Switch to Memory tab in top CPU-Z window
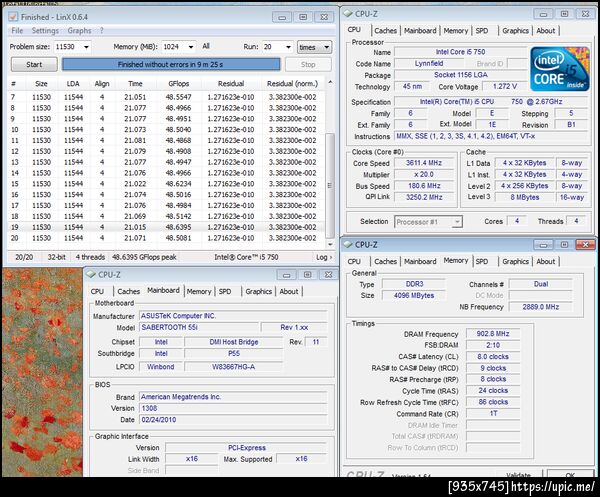 (456, 31)
